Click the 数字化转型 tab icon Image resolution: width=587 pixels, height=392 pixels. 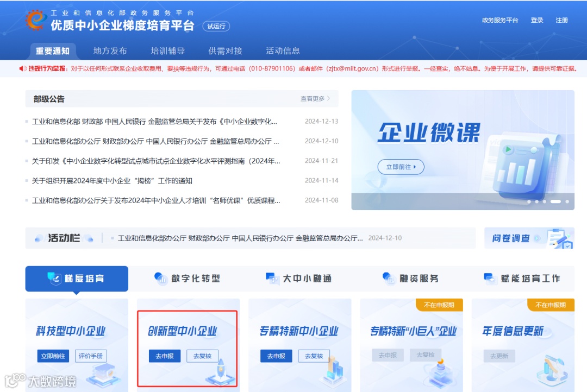point(161,279)
